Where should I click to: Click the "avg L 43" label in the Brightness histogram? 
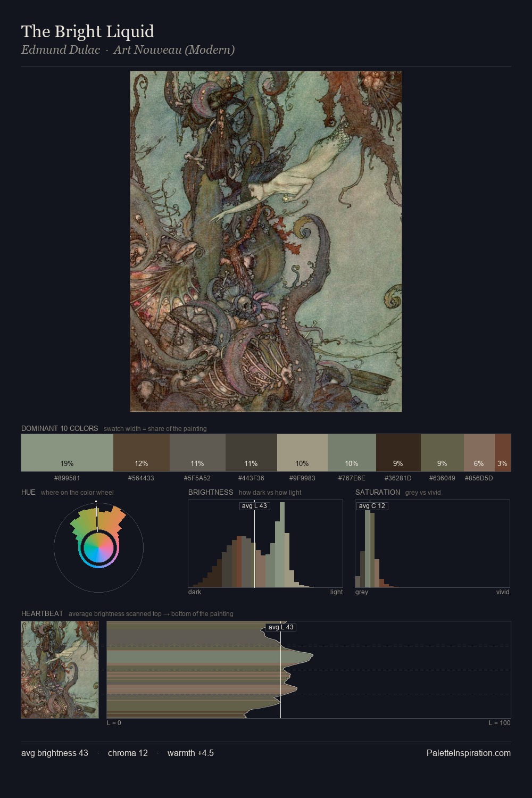point(255,506)
